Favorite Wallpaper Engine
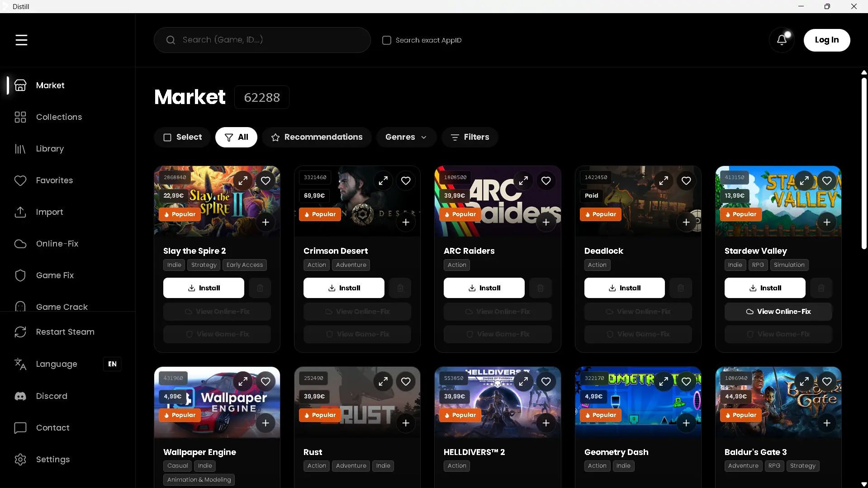This screenshot has height=488, width=868. 266,382
